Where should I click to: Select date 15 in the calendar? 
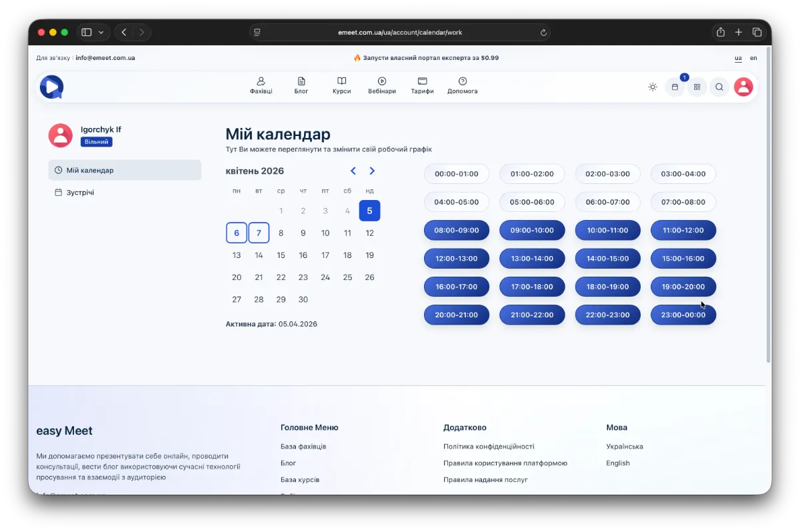pyautogui.click(x=281, y=255)
